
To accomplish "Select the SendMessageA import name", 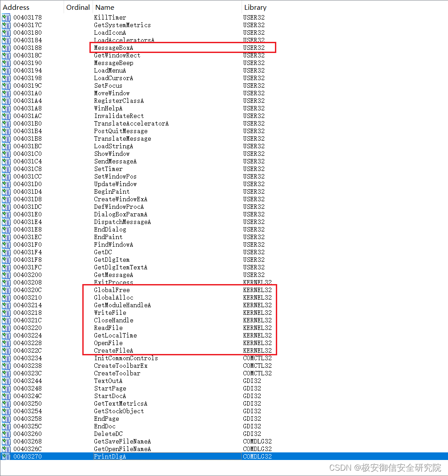I will click(x=115, y=162).
